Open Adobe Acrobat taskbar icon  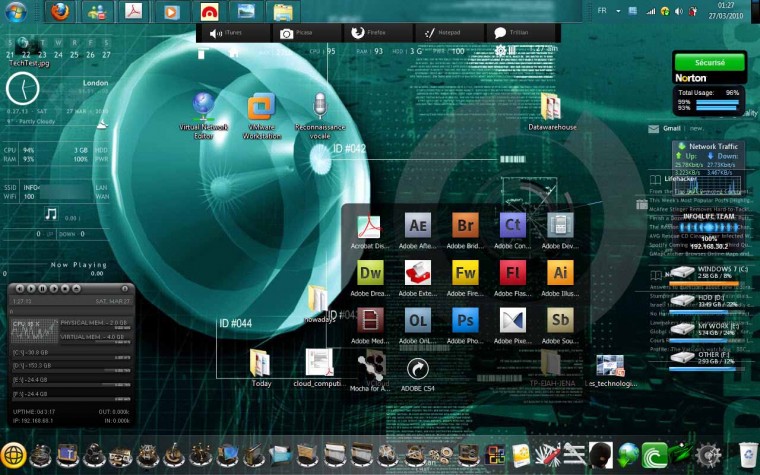click(133, 12)
